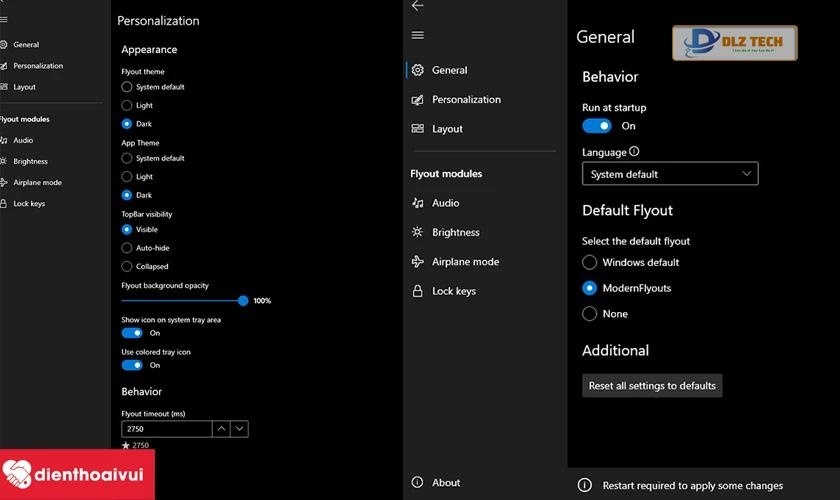This screenshot has height=500, width=840.
Task: Click the Flyout background opacity slider
Action: [x=183, y=300]
